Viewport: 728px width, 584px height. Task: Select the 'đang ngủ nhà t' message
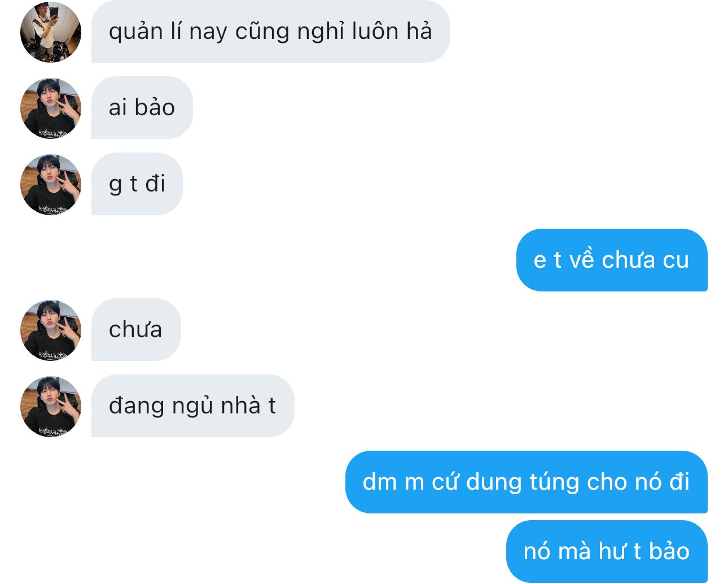(192, 406)
